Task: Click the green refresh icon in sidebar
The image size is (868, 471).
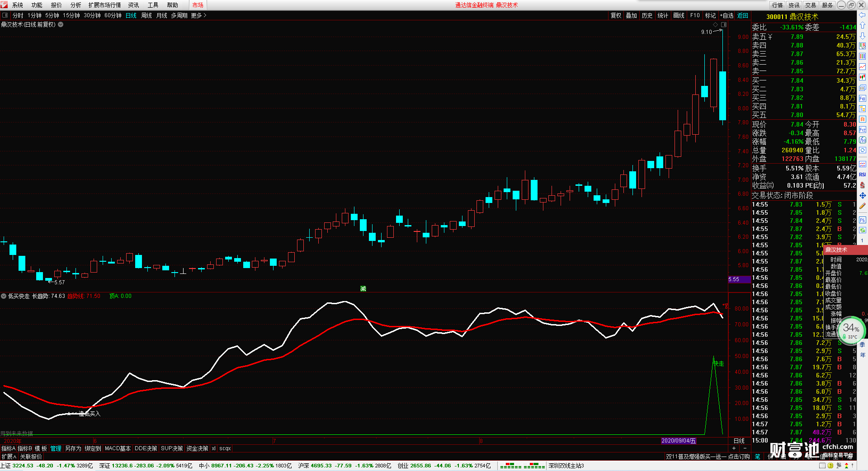Action: [863, 230]
